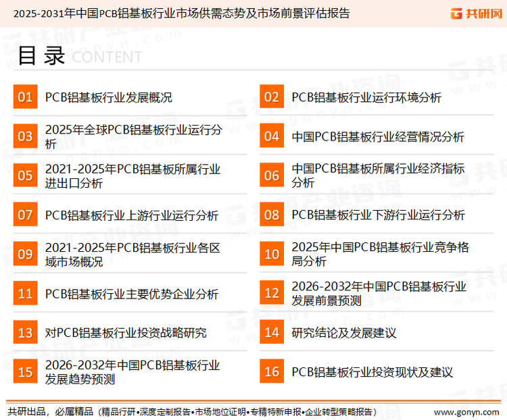Select PCB铝基板行业主要优势企业分析
This screenshot has width=507, height=420.
pos(132,294)
